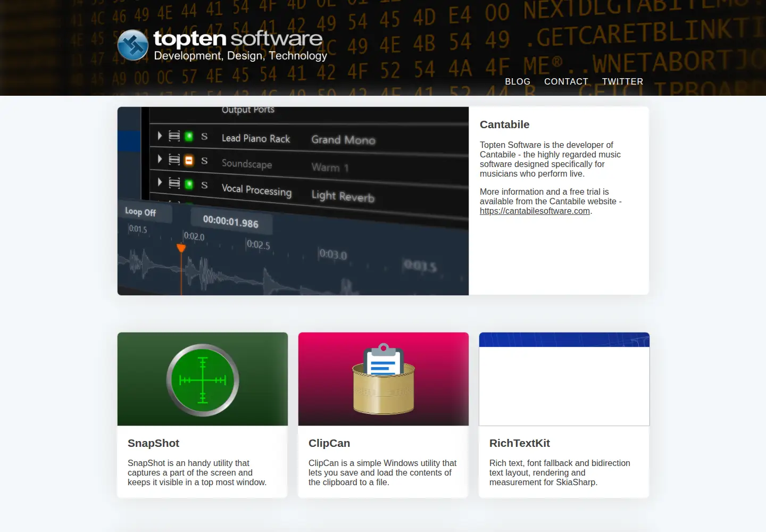The image size is (766, 532).
Task: Click the description "Rich text, font fallback and bidirection"
Action: pyautogui.click(x=560, y=473)
